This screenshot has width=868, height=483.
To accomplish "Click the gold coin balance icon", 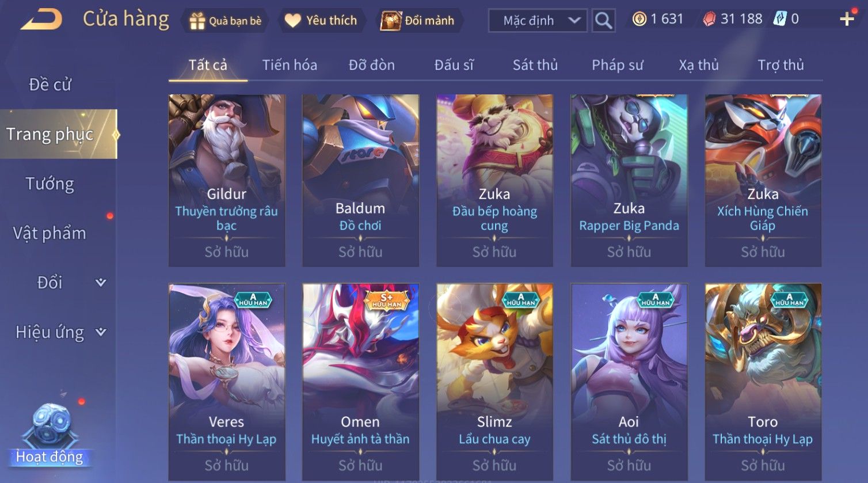I will [x=639, y=20].
